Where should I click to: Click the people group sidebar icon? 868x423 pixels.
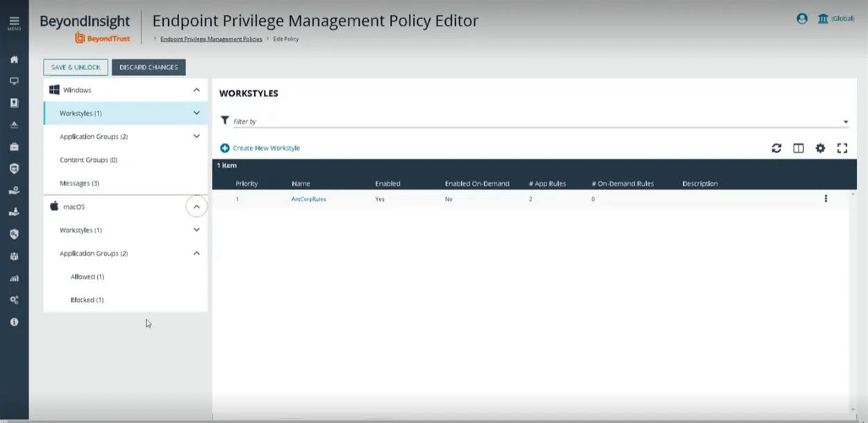[14, 256]
